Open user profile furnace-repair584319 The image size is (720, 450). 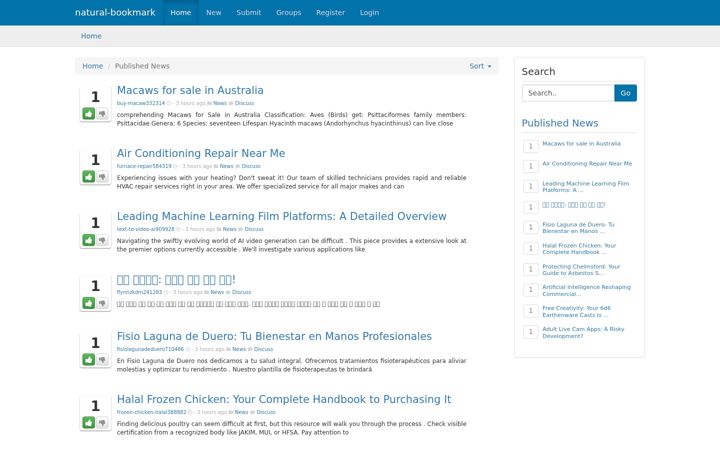pos(144,166)
